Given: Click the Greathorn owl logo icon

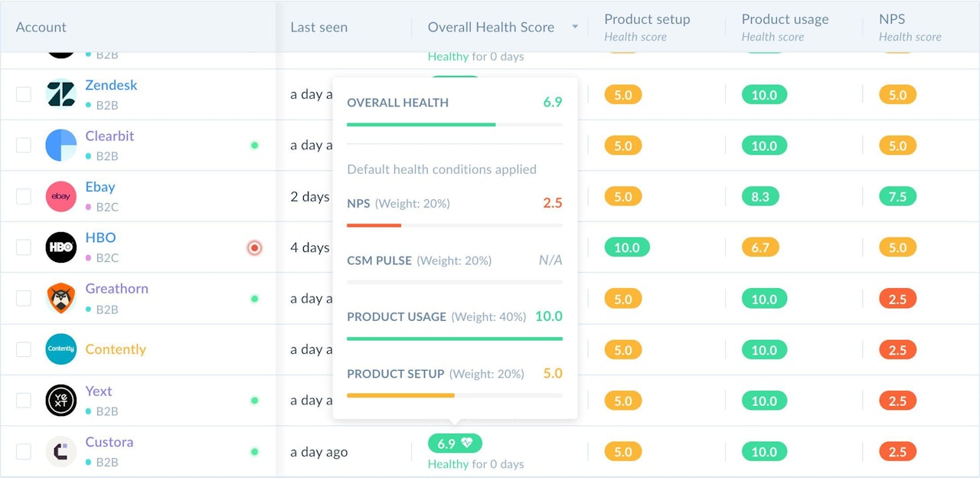Looking at the screenshot, I should (x=61, y=298).
